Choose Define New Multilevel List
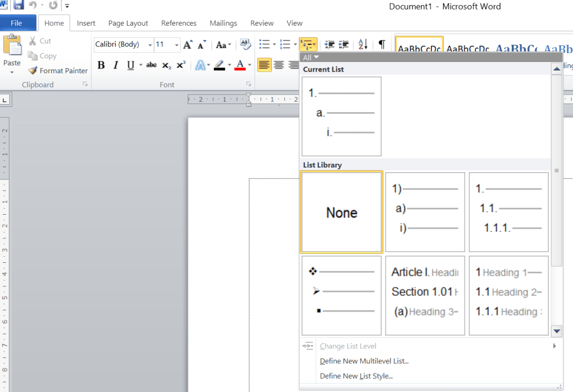Image resolution: width=573 pixels, height=392 pixels. tap(364, 361)
